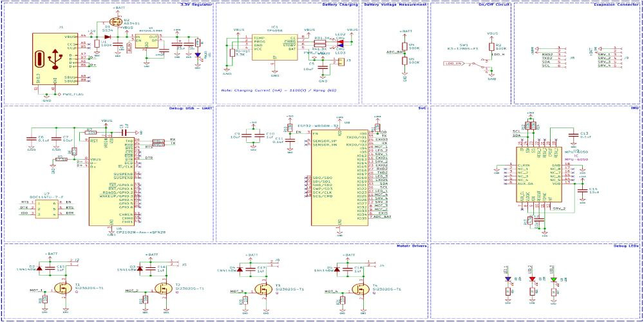
Task: Click the C13 capacitor near IMU
Action: [x=573, y=136]
